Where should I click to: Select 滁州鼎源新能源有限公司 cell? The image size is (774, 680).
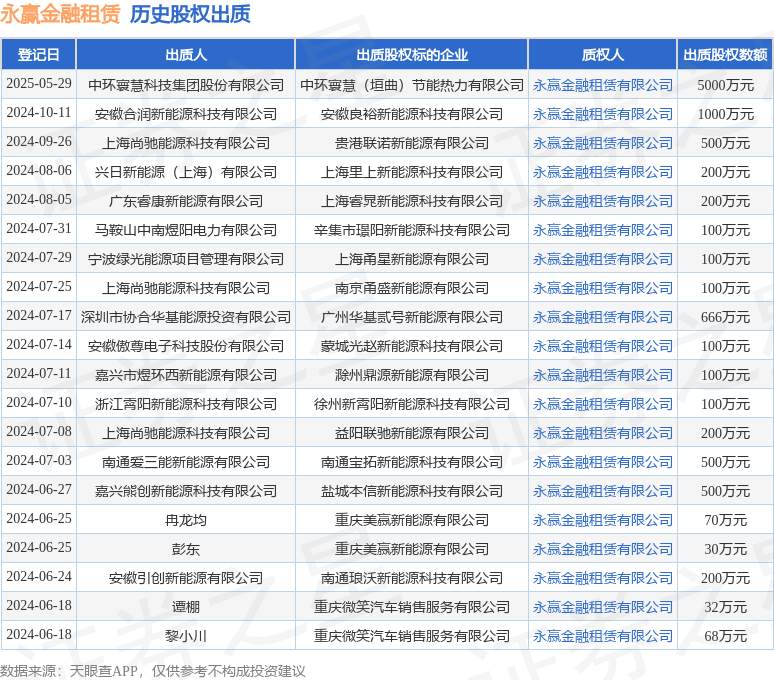pos(412,375)
